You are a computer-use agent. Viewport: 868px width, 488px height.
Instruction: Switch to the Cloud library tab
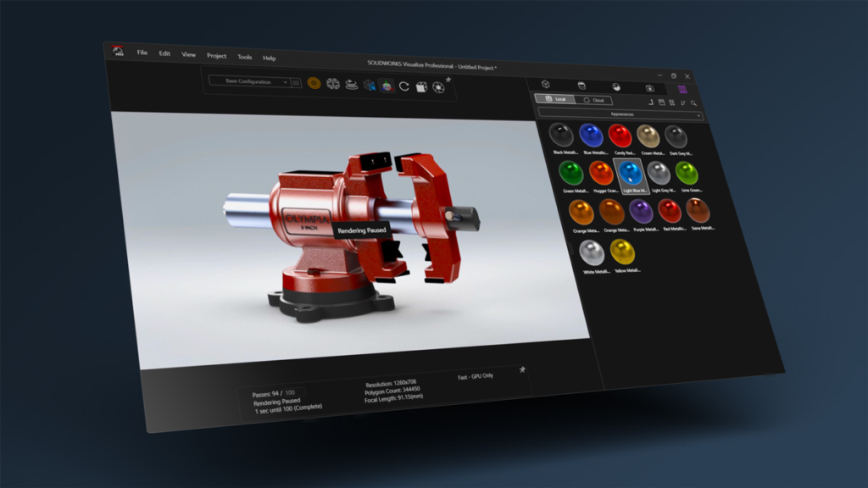tap(598, 100)
